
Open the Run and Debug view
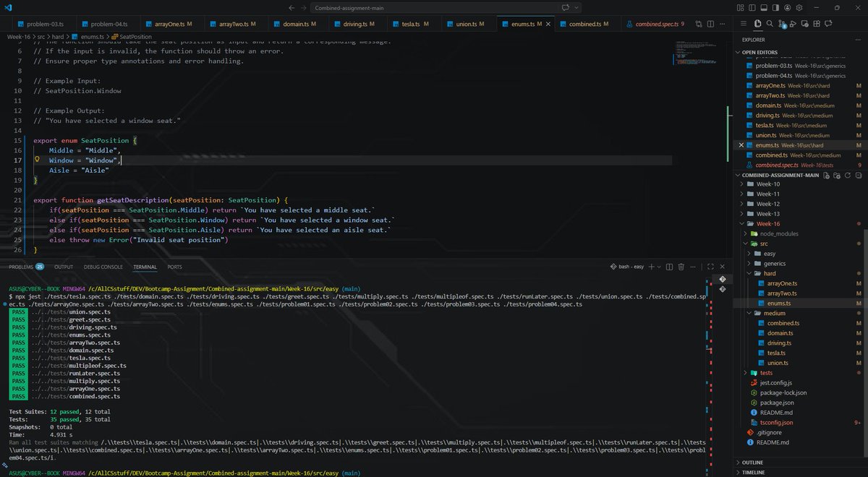[x=793, y=23]
